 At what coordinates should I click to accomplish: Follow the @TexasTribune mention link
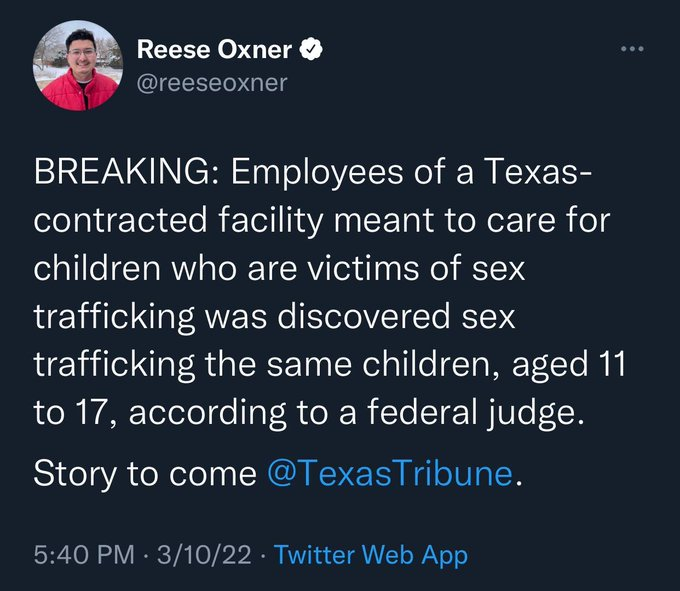coord(390,474)
